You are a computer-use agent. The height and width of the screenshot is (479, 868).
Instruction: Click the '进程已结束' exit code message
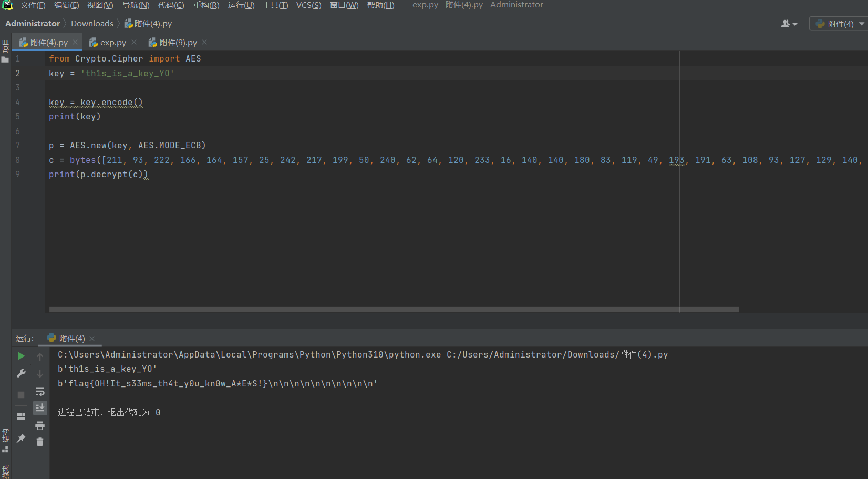tap(109, 413)
